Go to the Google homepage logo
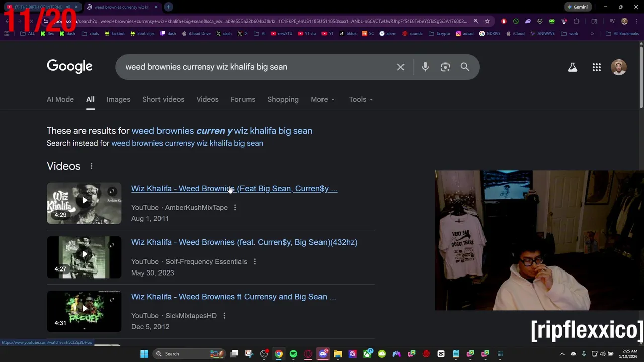 69,67
